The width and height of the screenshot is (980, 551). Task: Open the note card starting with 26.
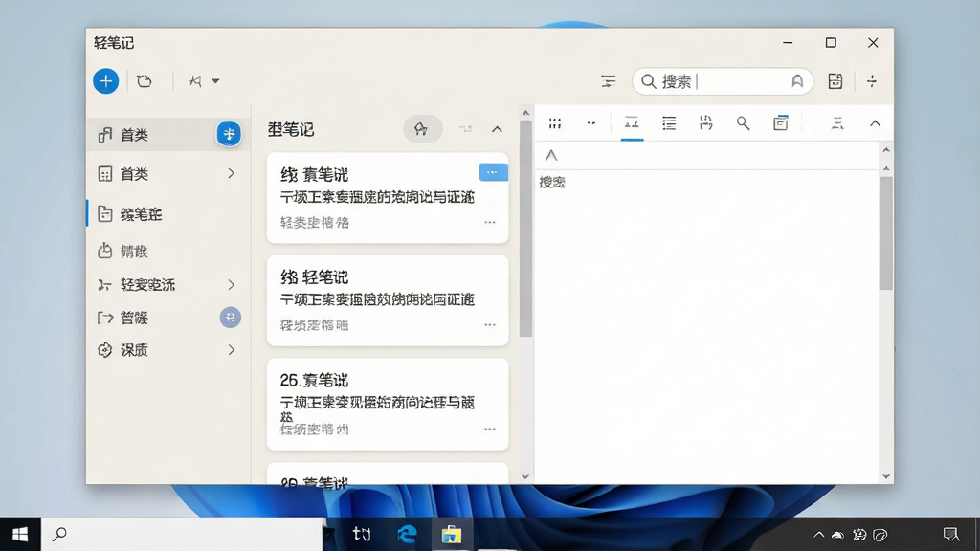click(388, 405)
